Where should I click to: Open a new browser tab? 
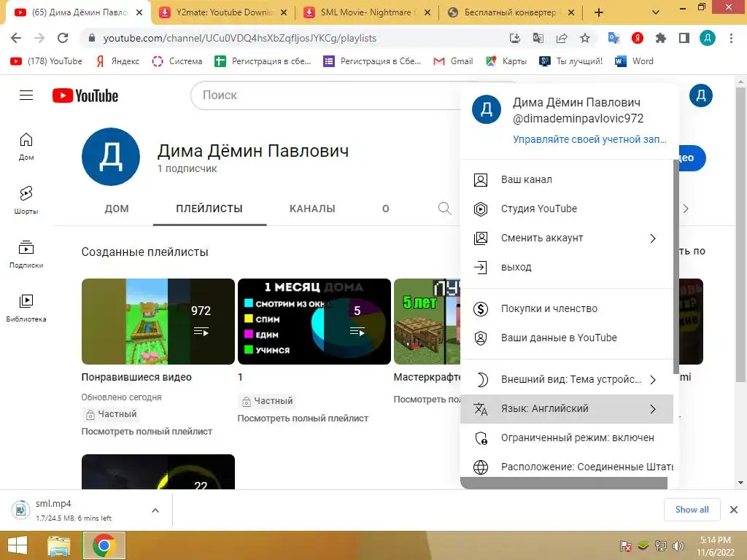[599, 13]
